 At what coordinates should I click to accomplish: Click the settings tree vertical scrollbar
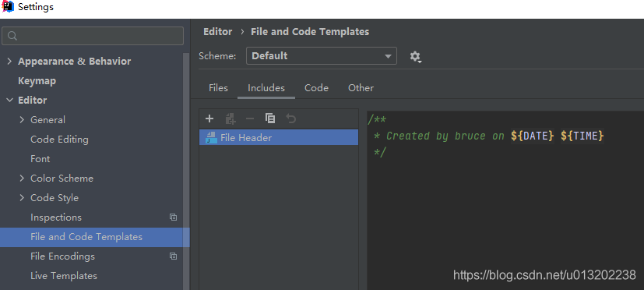(x=186, y=171)
